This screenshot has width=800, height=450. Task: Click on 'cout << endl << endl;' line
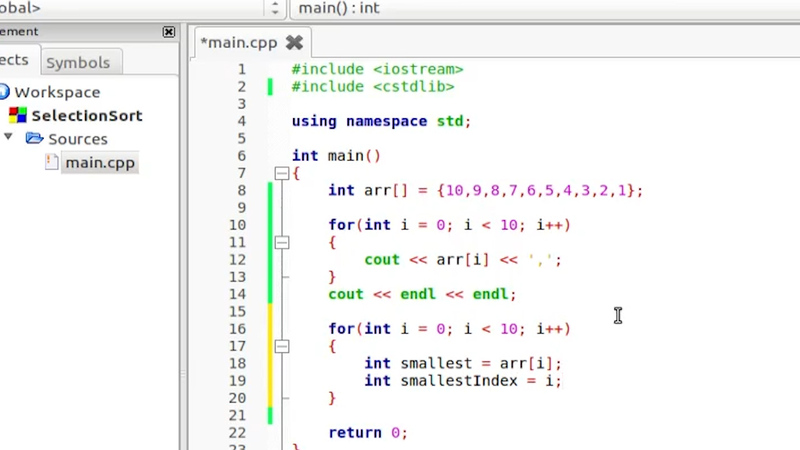click(422, 294)
